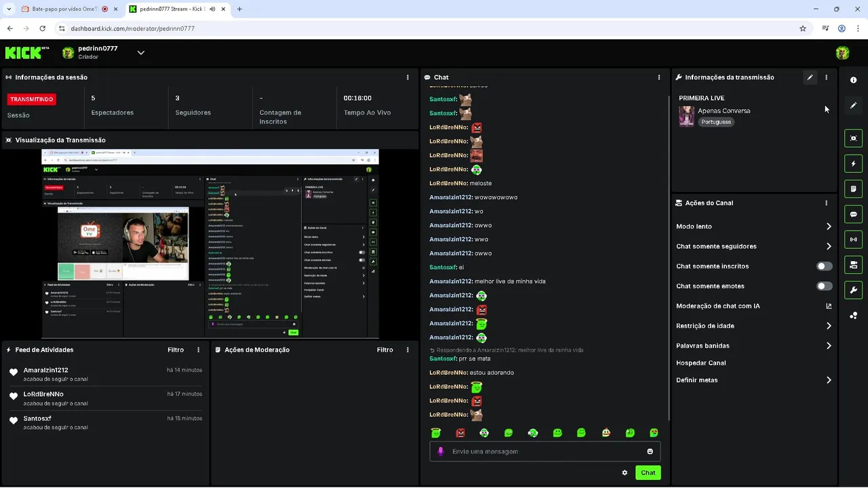This screenshot has width=868, height=488.
Task: Toggle the chat bubble sidebar icon
Action: click(x=853, y=214)
